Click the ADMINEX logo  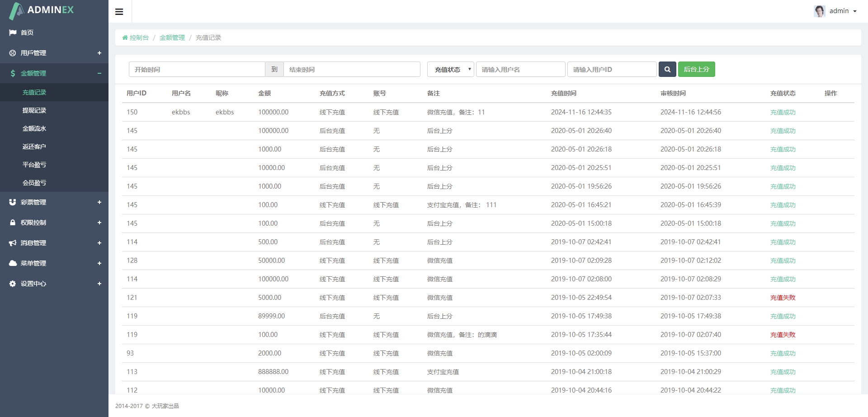click(42, 10)
